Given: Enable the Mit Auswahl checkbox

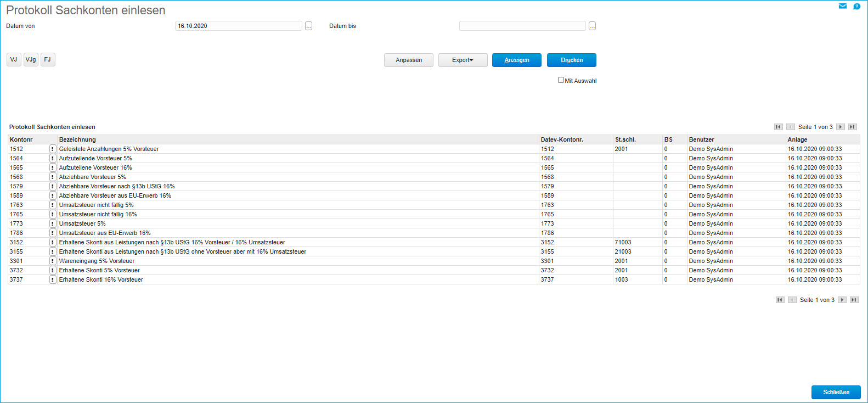Looking at the screenshot, I should coord(561,80).
